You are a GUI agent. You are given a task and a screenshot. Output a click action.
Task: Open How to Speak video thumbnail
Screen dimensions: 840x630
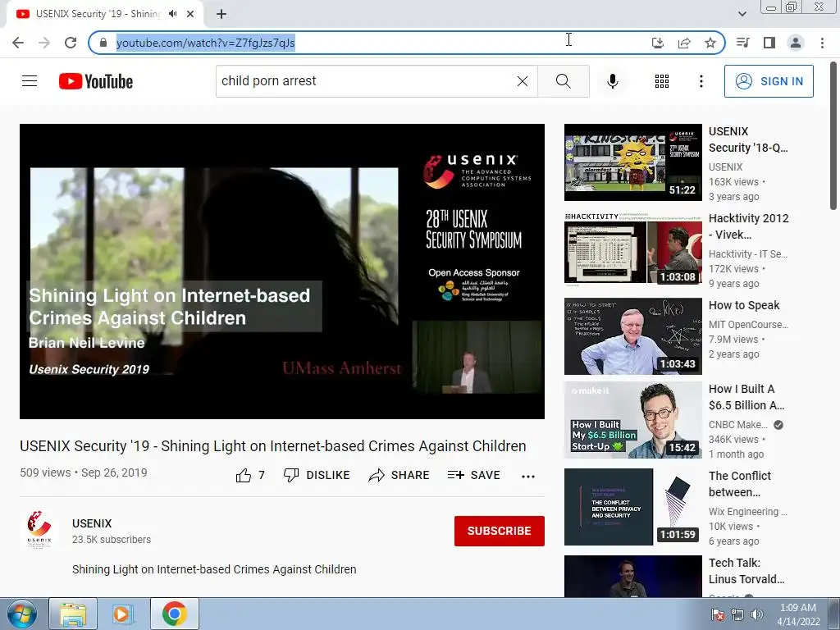632,336
